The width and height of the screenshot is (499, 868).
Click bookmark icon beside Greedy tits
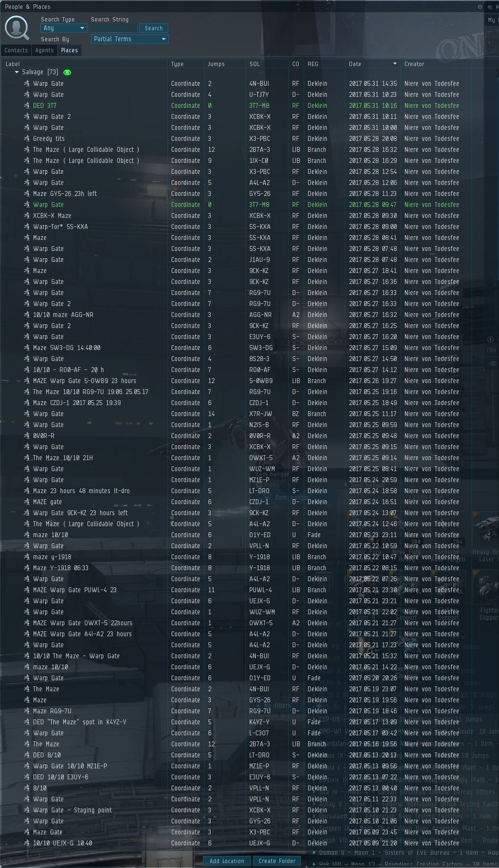pyautogui.click(x=26, y=139)
